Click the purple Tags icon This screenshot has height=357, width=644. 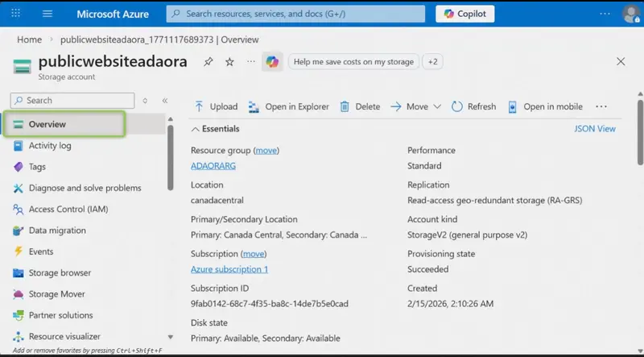(18, 167)
